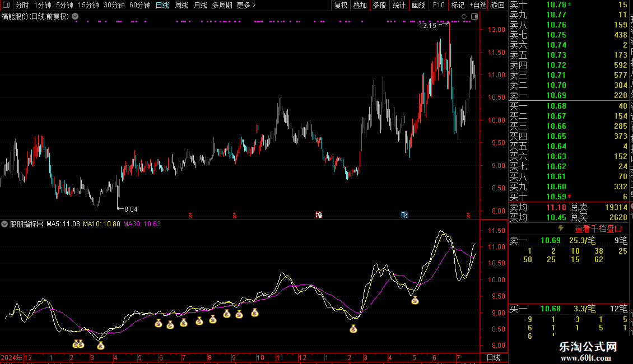Click the 买均 10.45 value

pos(556,217)
